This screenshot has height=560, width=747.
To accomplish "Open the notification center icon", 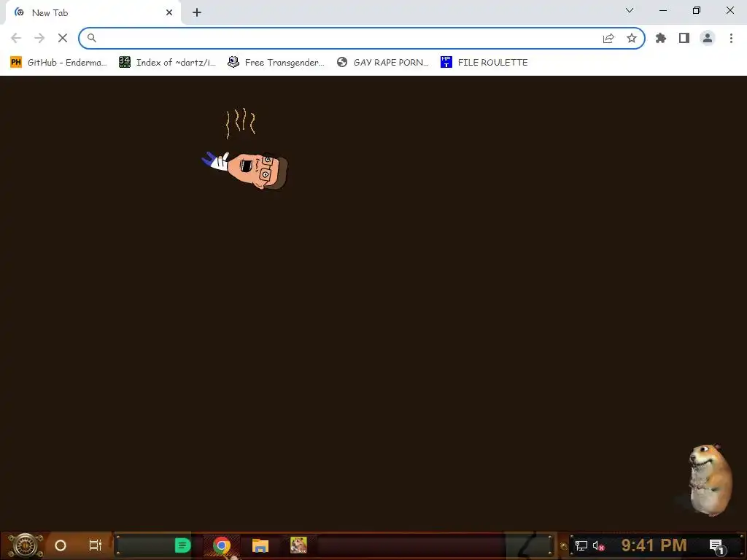I will tap(717, 546).
